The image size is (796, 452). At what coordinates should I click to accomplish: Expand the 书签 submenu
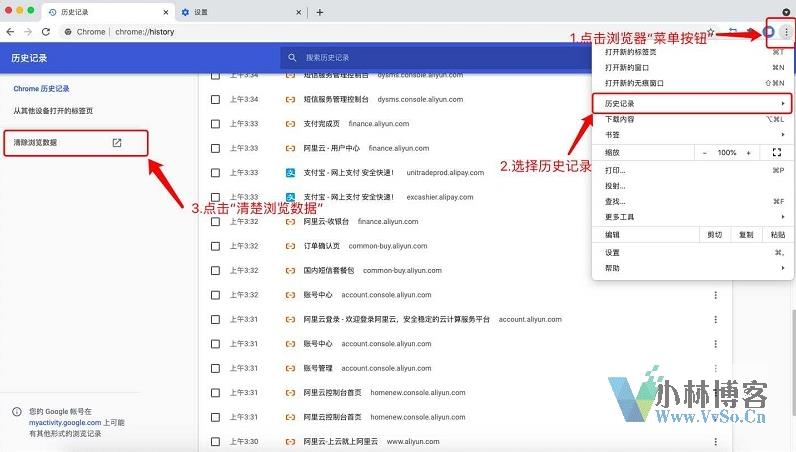point(693,135)
